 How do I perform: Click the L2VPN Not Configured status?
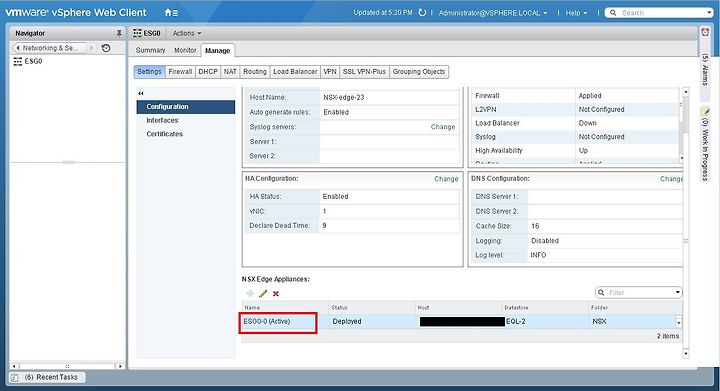tap(601, 109)
